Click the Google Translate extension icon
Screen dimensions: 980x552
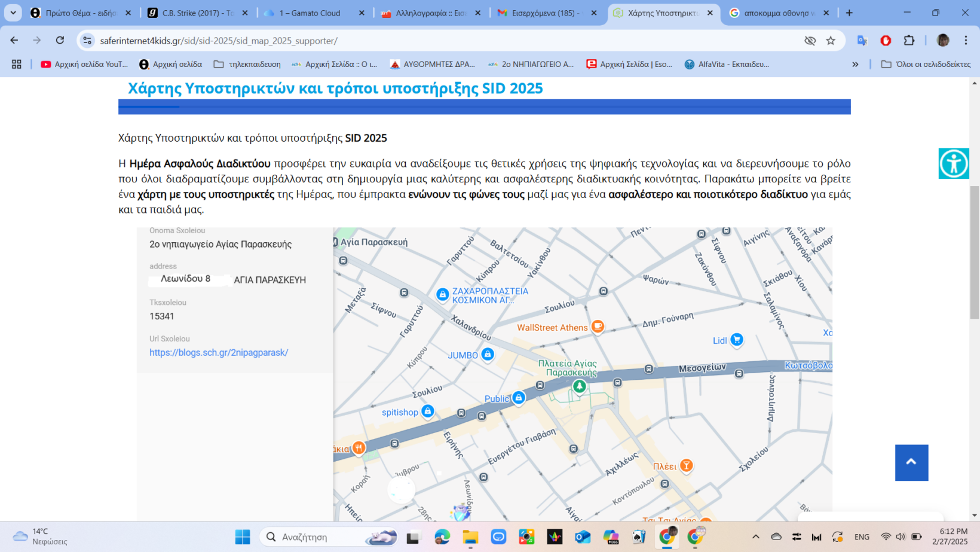tap(862, 41)
